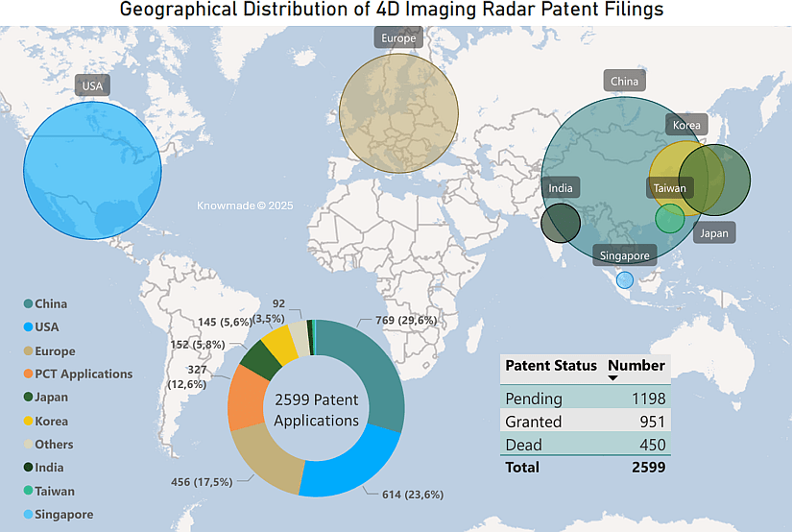Click PCT Applications orange legend dot
792x532 pixels.
(x=28, y=374)
